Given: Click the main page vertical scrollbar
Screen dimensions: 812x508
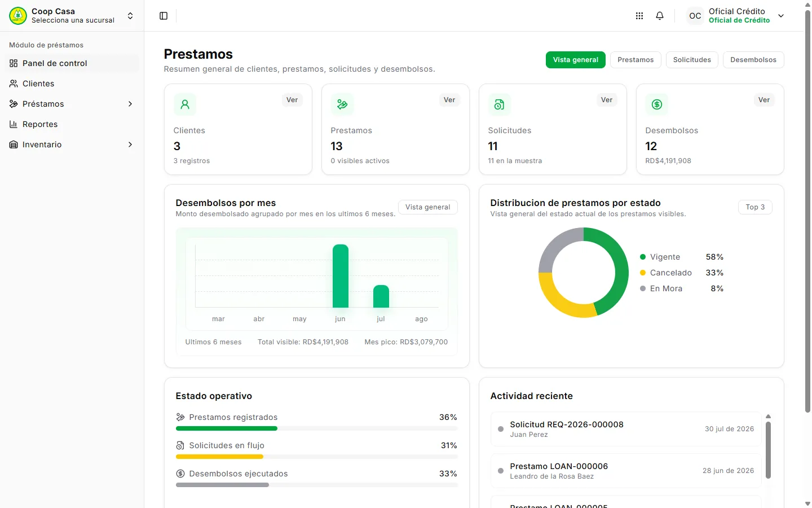Looking at the screenshot, I should pos(807,212).
